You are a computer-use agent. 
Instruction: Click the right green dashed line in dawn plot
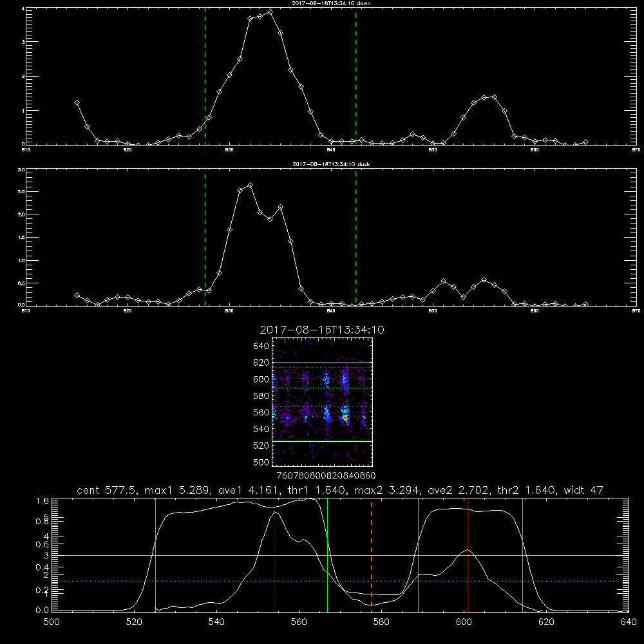(x=355, y=76)
